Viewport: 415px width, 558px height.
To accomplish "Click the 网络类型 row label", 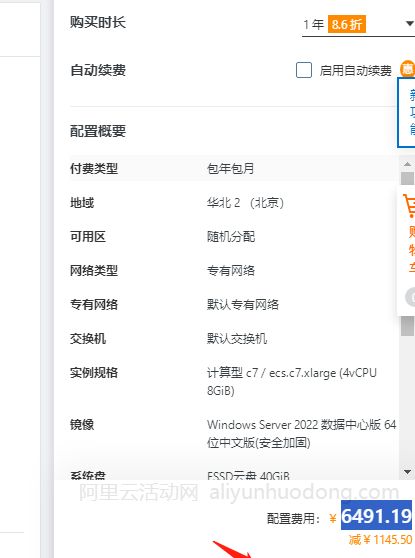I will coord(94,271).
